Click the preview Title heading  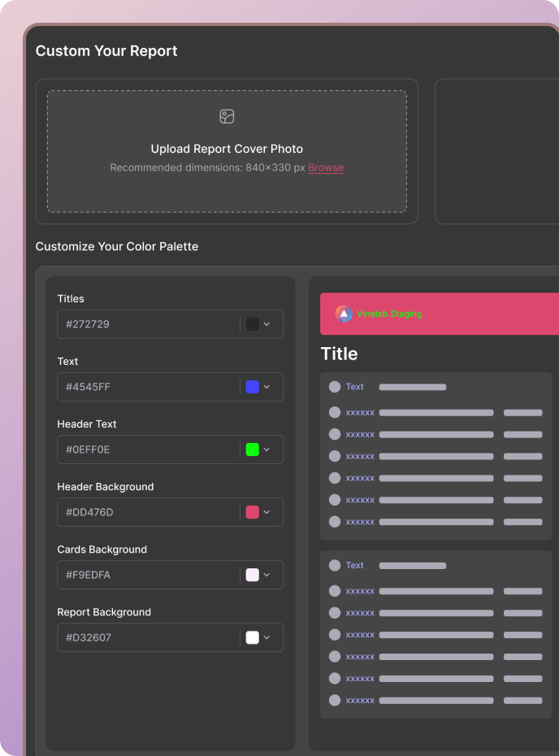(340, 354)
